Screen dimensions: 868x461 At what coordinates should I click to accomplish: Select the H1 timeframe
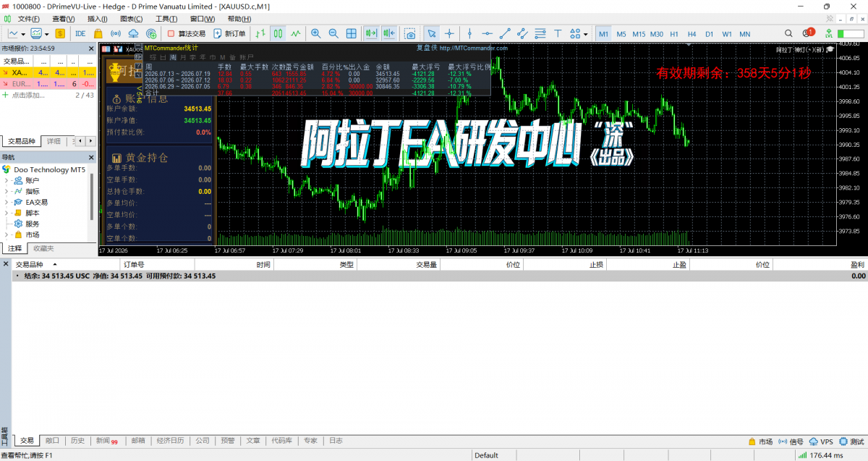[x=674, y=34]
